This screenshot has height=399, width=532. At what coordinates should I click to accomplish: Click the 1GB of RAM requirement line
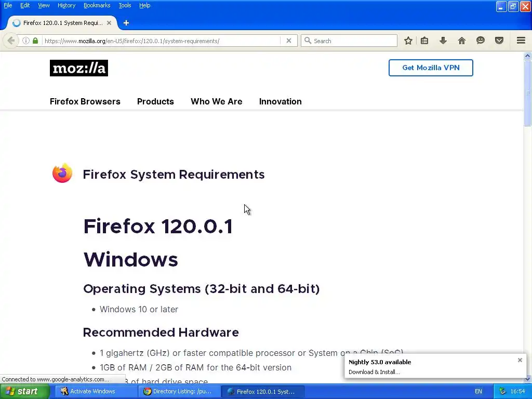[195, 367]
